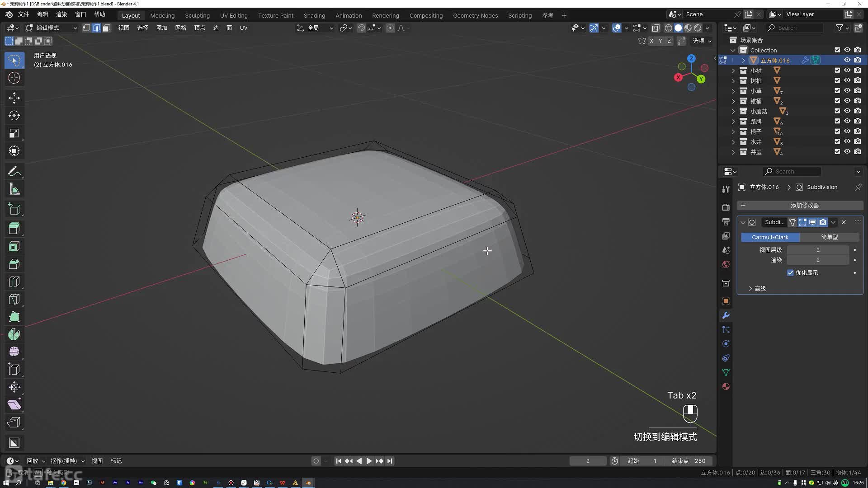Screen dimensions: 868x488
Task: Switch to Shading workspace tab
Action: pyautogui.click(x=314, y=15)
